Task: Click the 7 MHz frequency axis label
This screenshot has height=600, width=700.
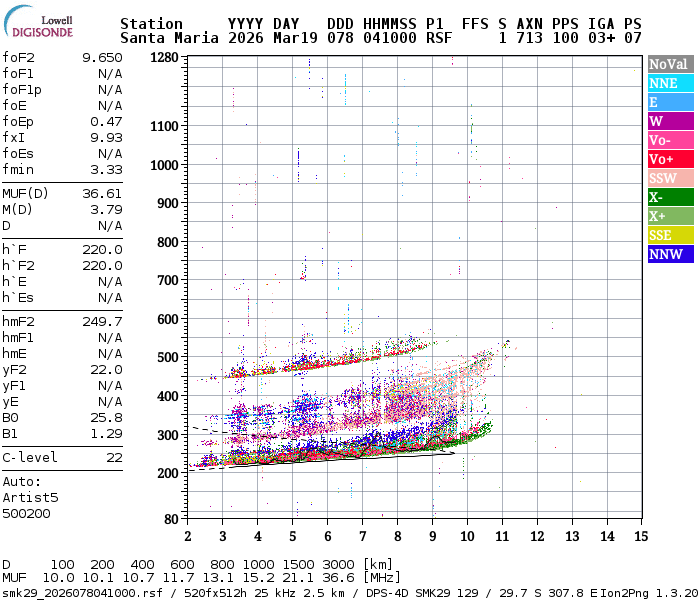Action: pos(362,536)
